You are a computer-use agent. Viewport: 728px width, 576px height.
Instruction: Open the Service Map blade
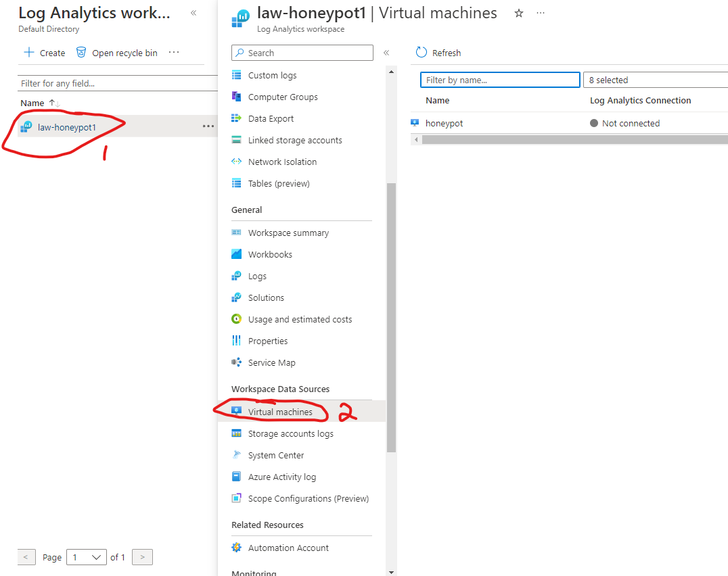(271, 362)
